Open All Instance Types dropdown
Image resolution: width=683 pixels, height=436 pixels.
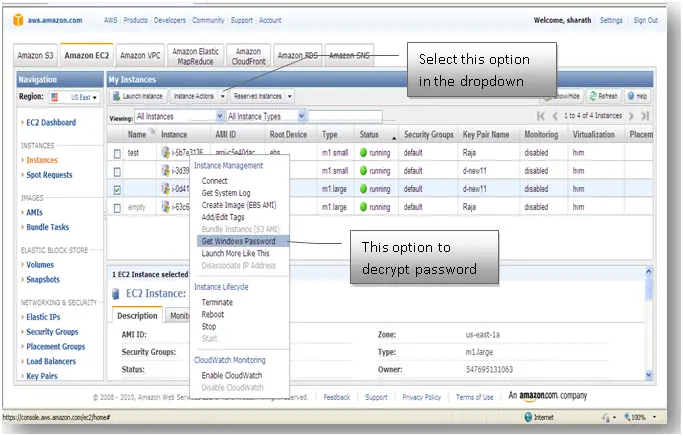click(x=266, y=116)
